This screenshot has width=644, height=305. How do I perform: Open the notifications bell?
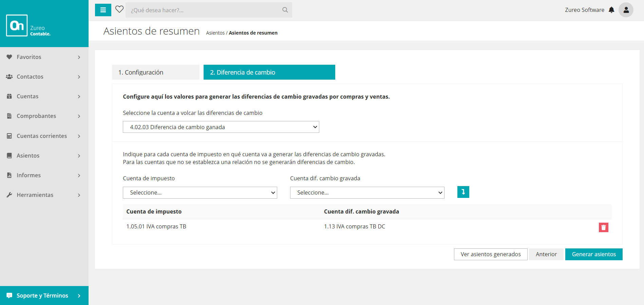pos(611,10)
